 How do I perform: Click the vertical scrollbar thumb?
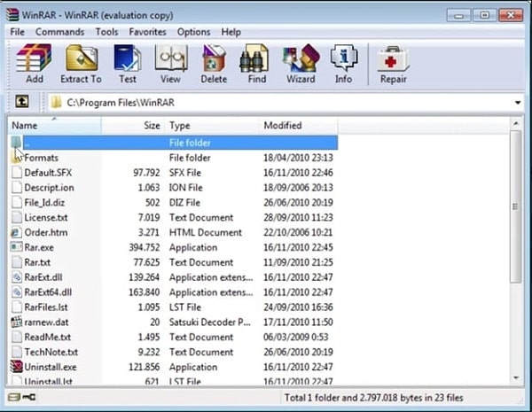pyautogui.click(x=516, y=206)
